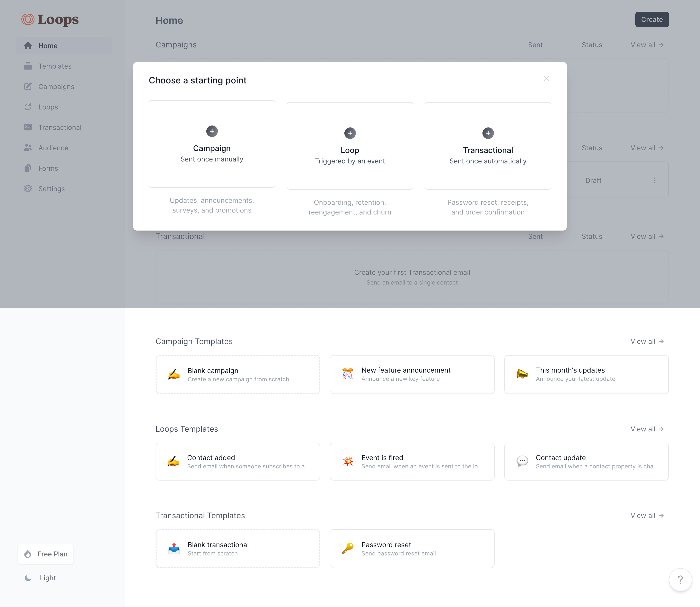Click the flame icon on Free Plan

coord(28,554)
